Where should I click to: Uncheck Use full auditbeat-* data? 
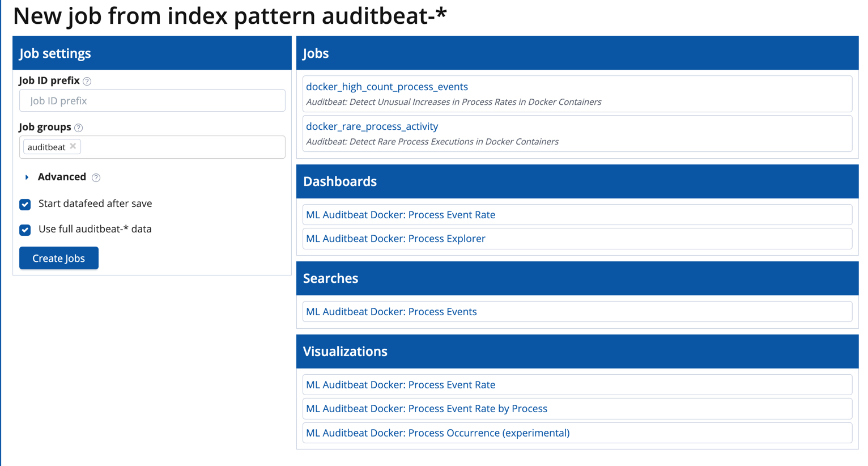[25, 230]
